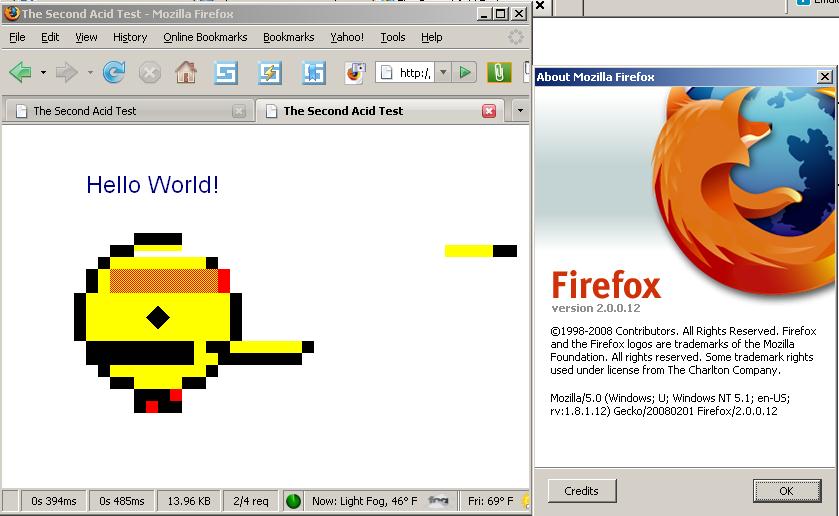Click the blue S icon with lightning bolt
The image size is (839, 516).
pos(270,73)
